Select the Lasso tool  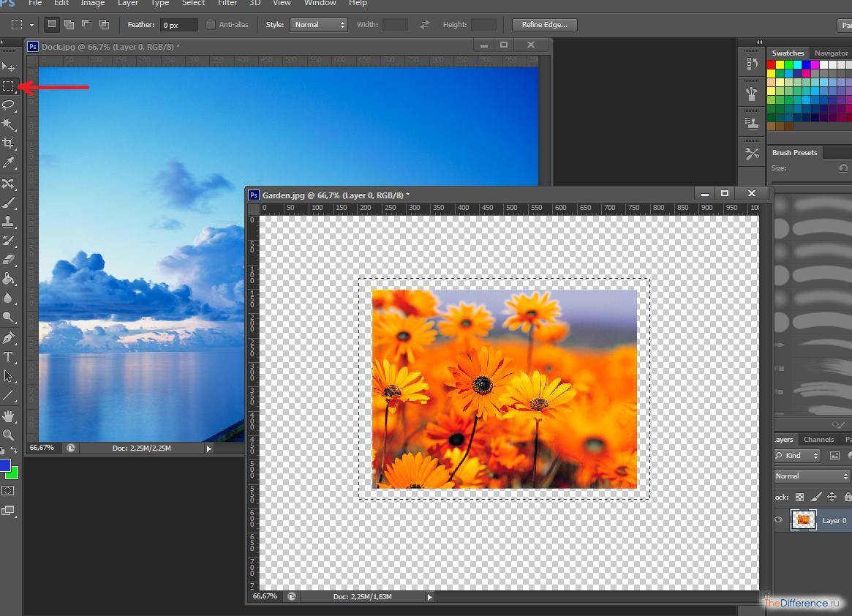(9, 105)
